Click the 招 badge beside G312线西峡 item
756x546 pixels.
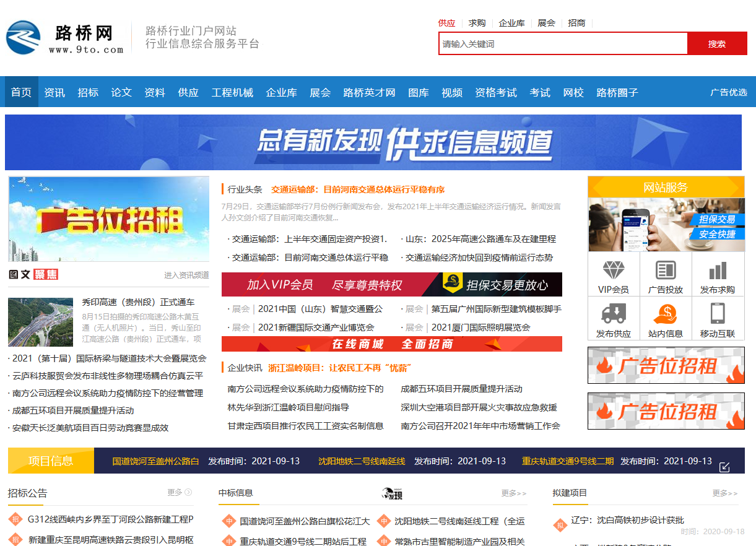click(x=15, y=519)
